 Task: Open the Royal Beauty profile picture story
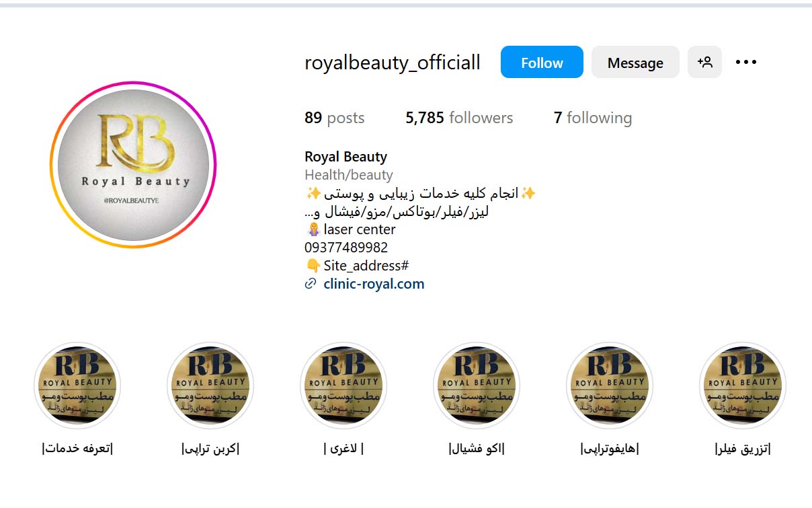pos(133,165)
